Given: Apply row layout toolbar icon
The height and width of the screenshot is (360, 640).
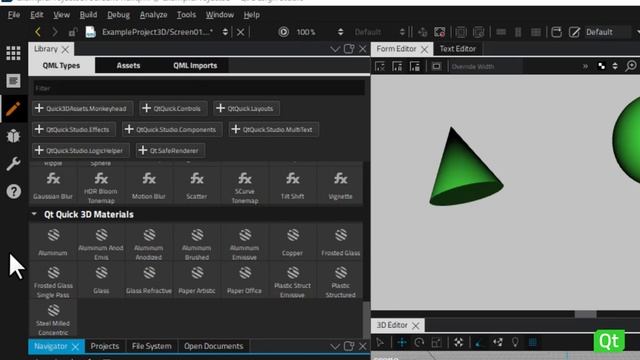Looking at the screenshot, I should click(501, 32).
